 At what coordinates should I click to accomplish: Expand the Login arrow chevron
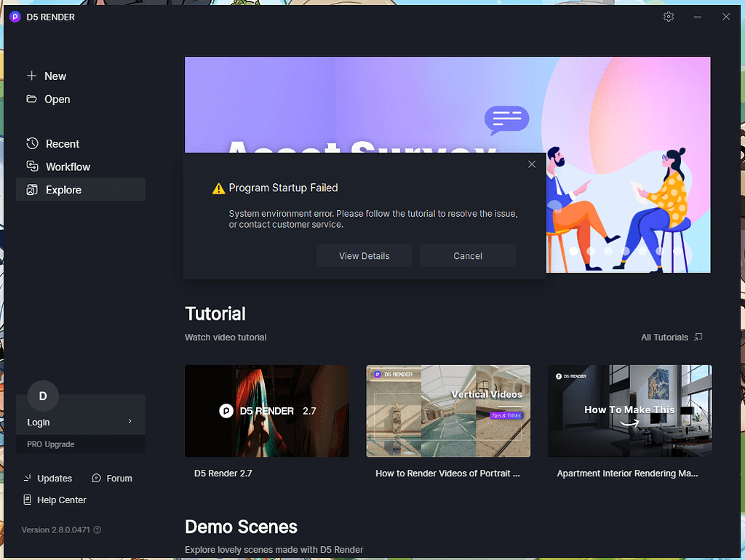pos(130,422)
